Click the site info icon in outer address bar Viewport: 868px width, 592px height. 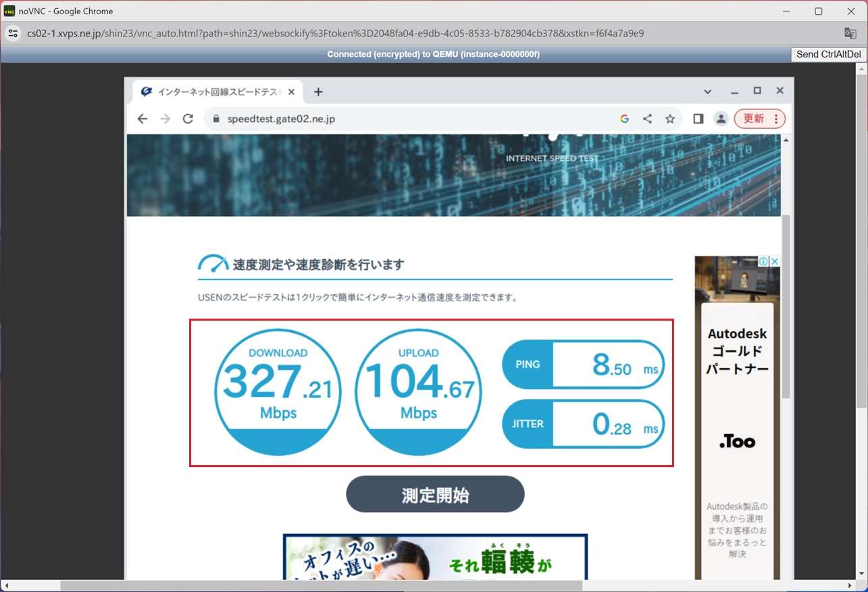pos(12,33)
